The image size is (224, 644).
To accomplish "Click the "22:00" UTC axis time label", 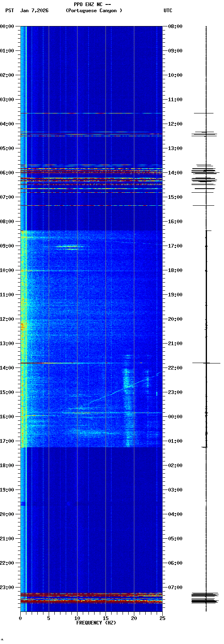I will (175, 368).
